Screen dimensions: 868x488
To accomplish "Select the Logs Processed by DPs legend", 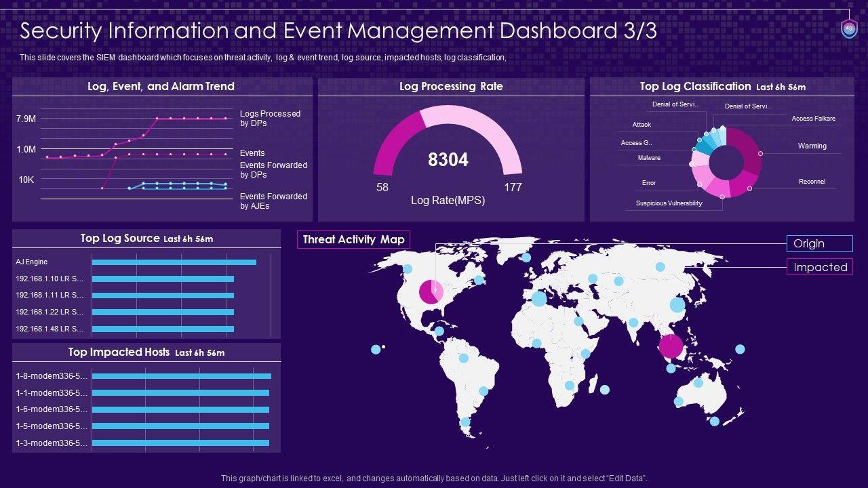I will click(x=270, y=119).
